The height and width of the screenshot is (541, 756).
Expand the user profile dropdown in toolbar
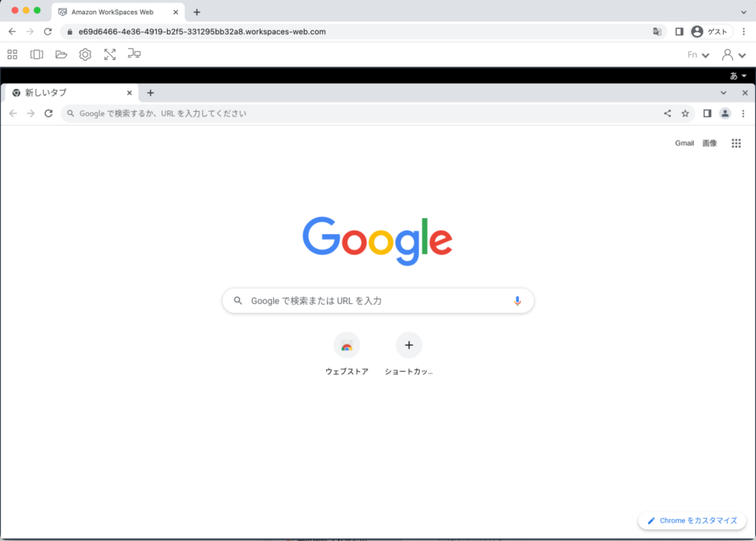[x=734, y=55]
